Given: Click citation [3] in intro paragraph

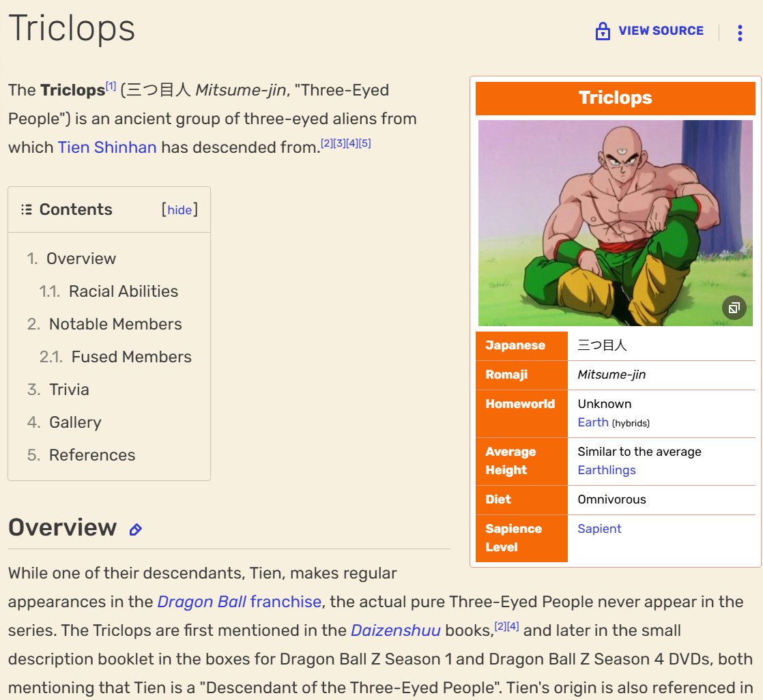Looking at the screenshot, I should click(339, 143).
